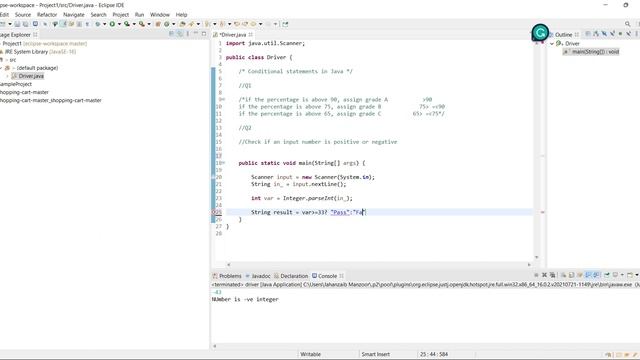Click the External Tools run icon
Viewport: 640px width, 360px height.
[x=142, y=24]
